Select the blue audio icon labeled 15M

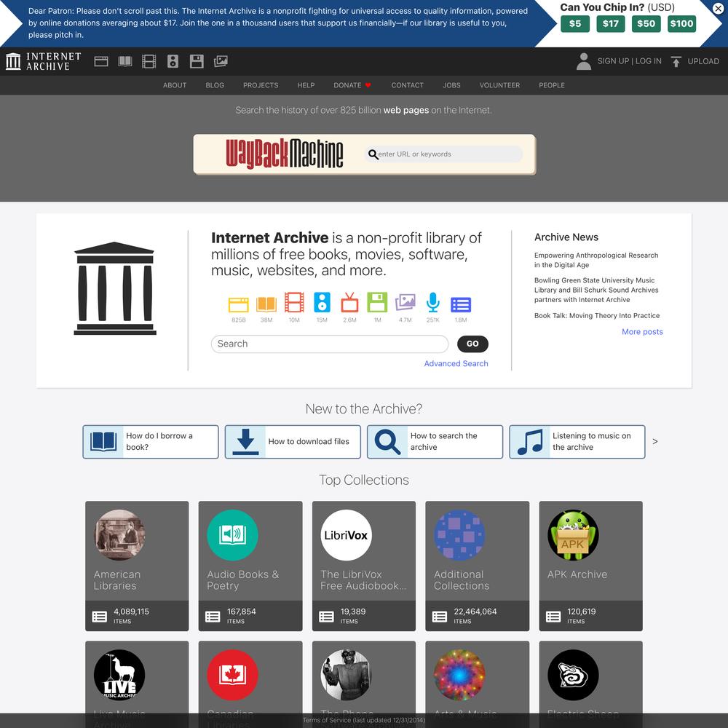click(323, 302)
